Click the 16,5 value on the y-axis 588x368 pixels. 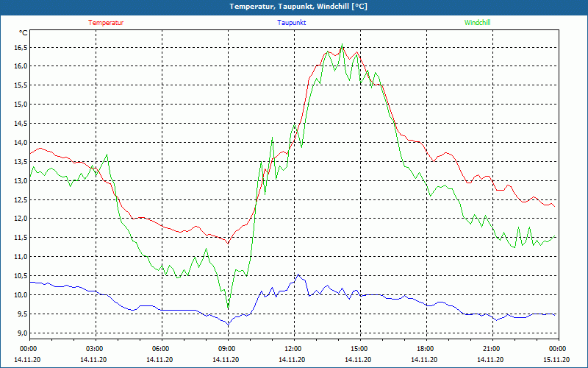21,47
